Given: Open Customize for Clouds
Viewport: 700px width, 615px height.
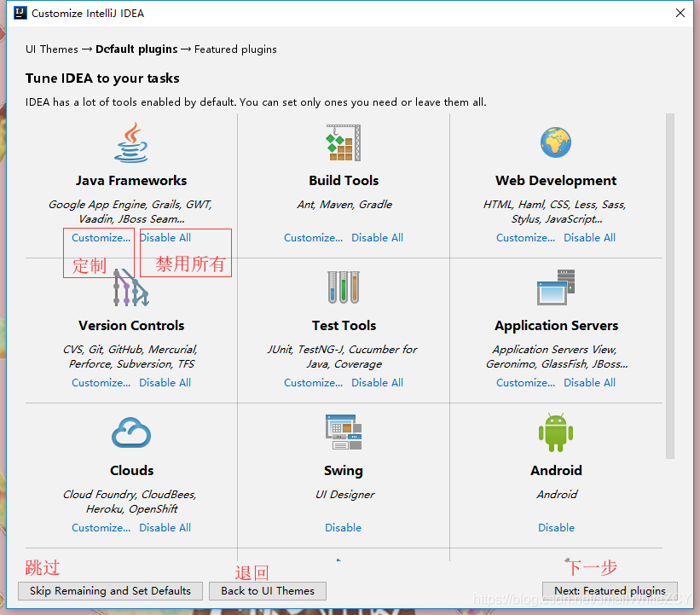Looking at the screenshot, I should click(x=101, y=527).
